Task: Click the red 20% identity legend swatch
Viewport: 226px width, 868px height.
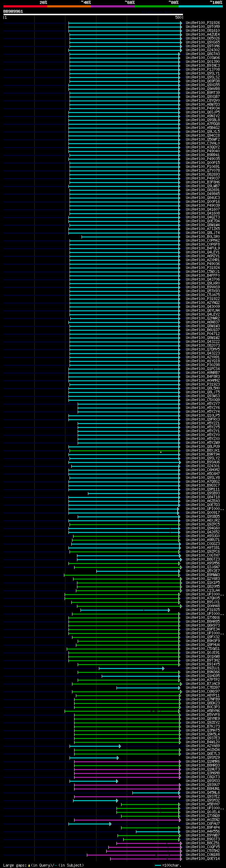Action: tap(25, 6)
